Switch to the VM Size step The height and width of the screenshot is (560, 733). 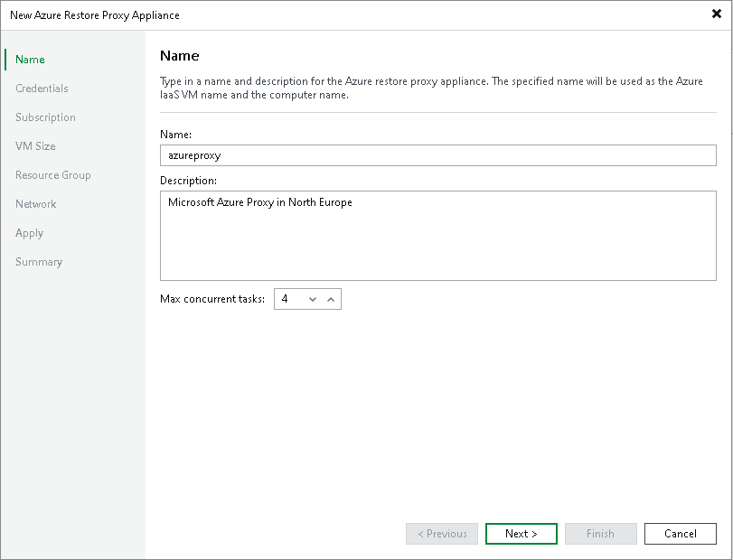tap(35, 146)
